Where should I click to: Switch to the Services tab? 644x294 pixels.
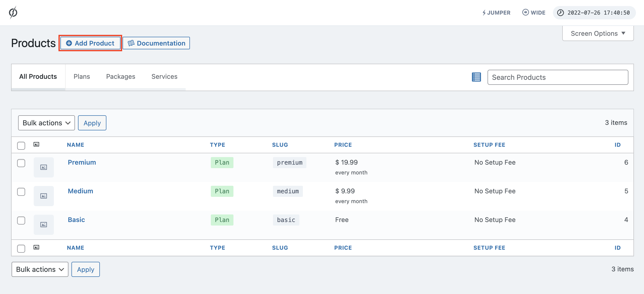tap(164, 77)
